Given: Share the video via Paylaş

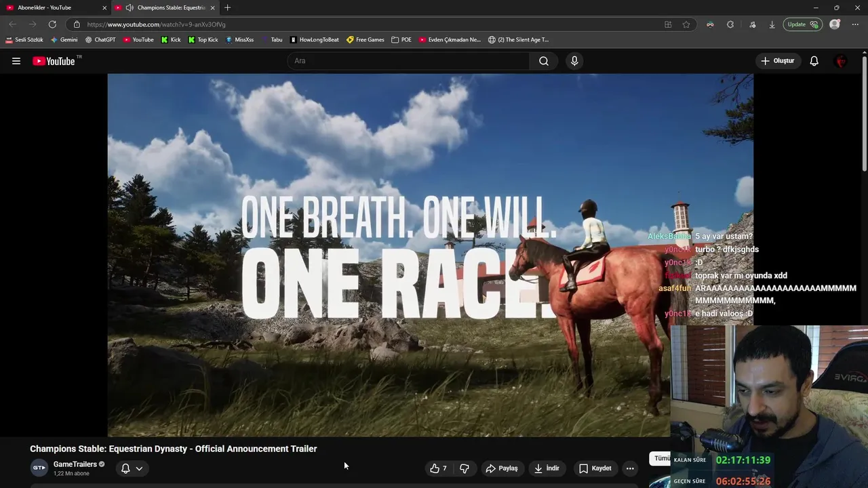Looking at the screenshot, I should coord(502,468).
